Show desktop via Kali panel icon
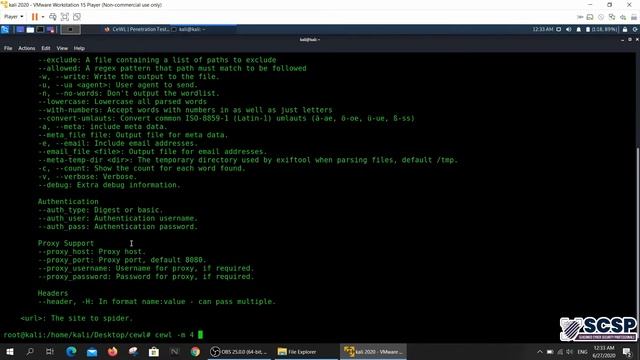Viewport: 640px width, 360px height. 20,29
